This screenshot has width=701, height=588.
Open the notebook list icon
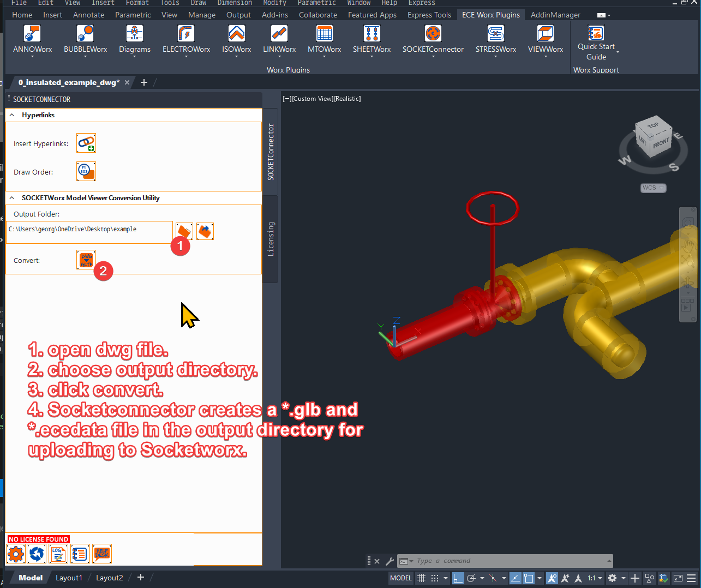tap(80, 554)
